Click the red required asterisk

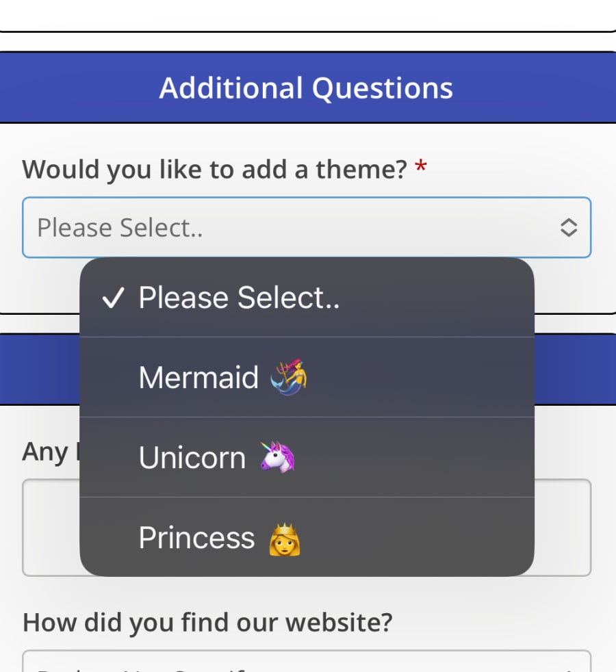click(421, 167)
